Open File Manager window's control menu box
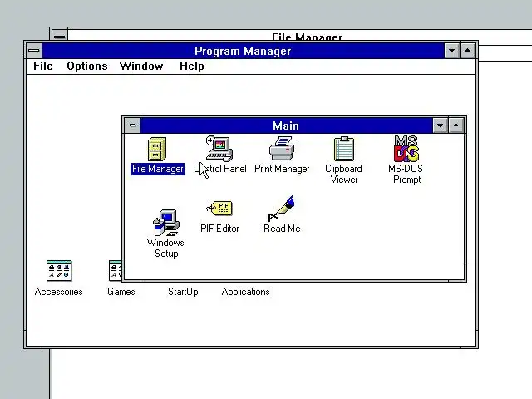 point(59,35)
